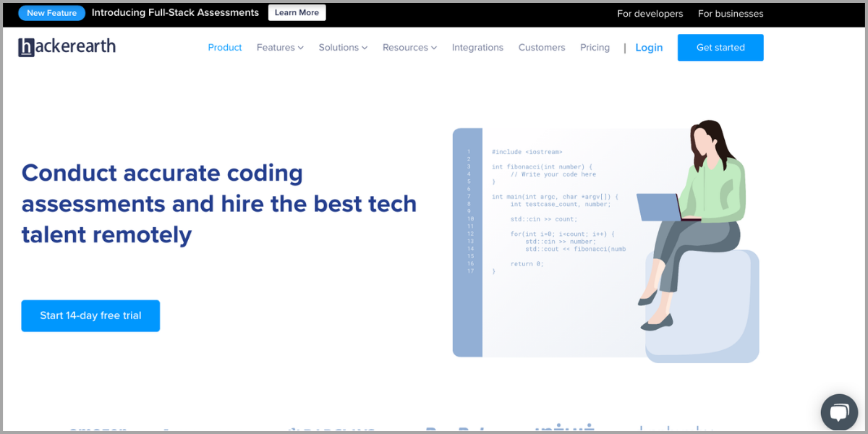
Task: Click the Learn More button
Action: point(297,13)
